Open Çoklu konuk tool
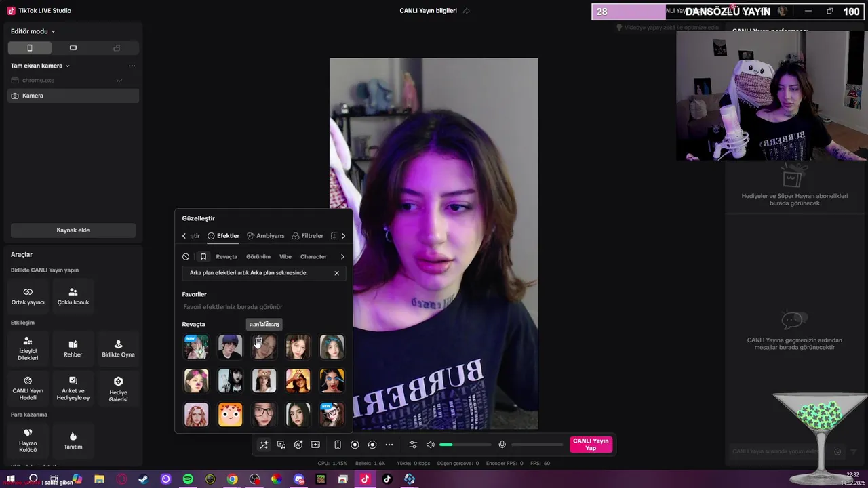The height and width of the screenshot is (488, 868). [x=73, y=296]
